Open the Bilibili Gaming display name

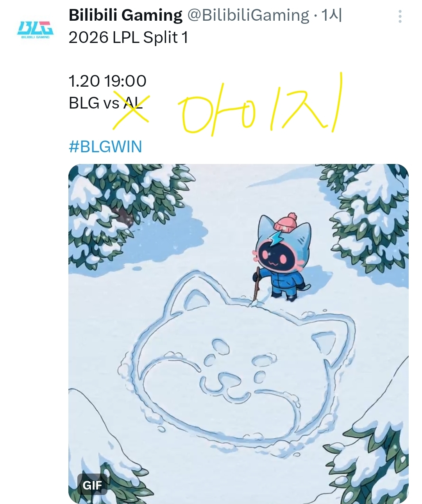tap(125, 16)
